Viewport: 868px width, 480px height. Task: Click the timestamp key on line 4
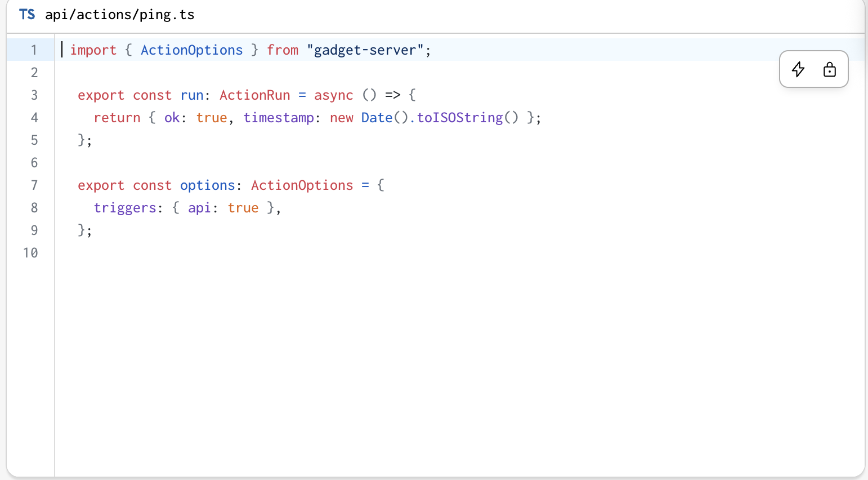(x=279, y=118)
